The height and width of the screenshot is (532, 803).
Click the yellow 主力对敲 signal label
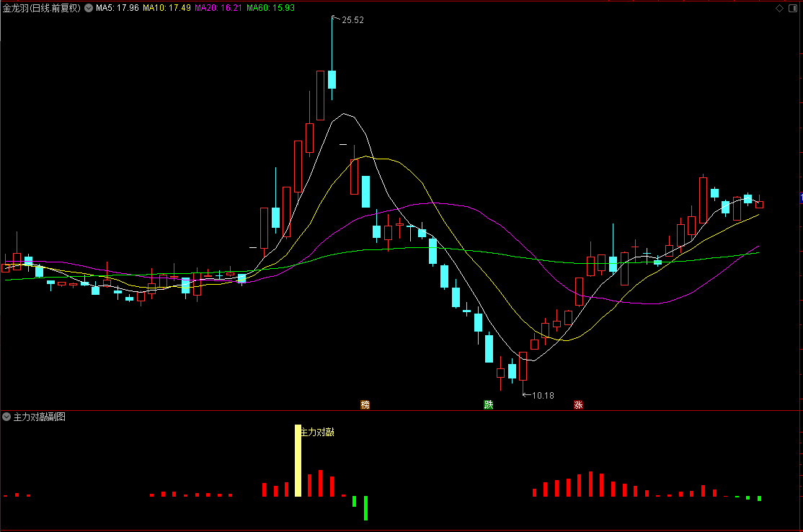(x=317, y=432)
